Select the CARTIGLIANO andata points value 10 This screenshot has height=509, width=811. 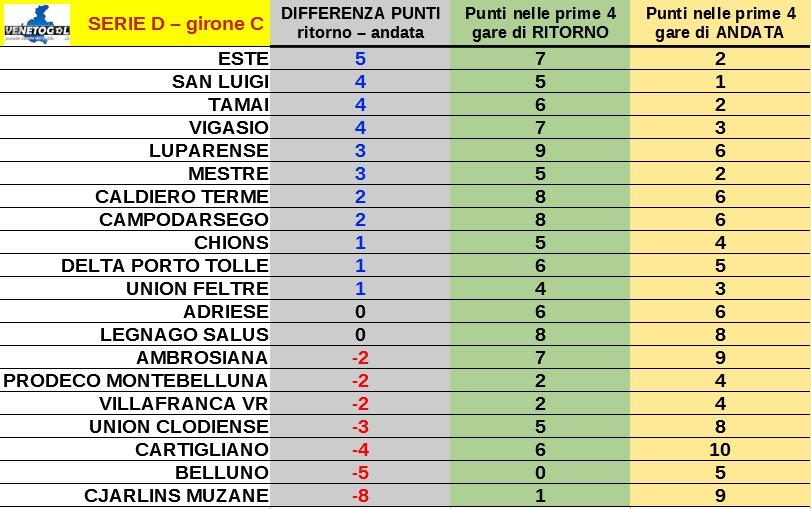[x=720, y=450]
